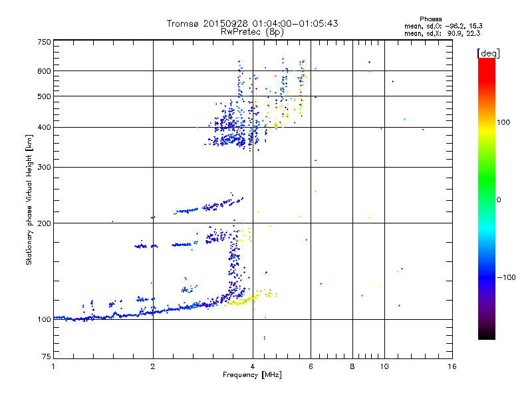This screenshot has width=532, height=399.
Task: Click x-axis tick '8'
Action: [x=352, y=366]
